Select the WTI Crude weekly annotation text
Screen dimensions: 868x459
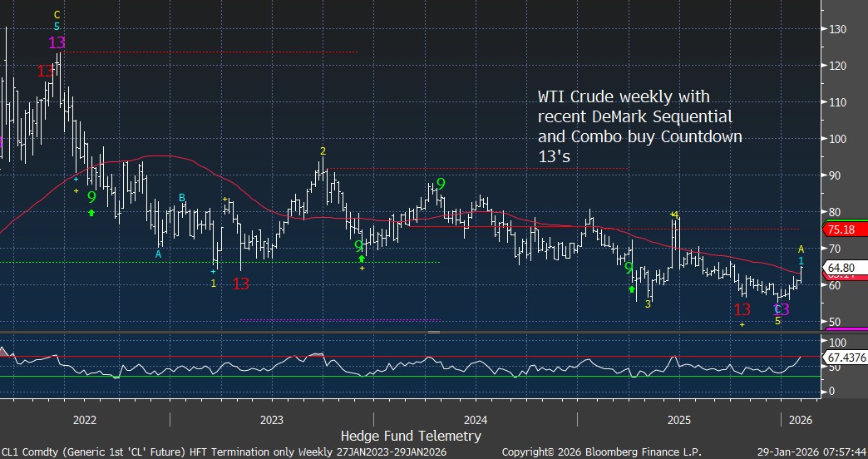coord(640,126)
